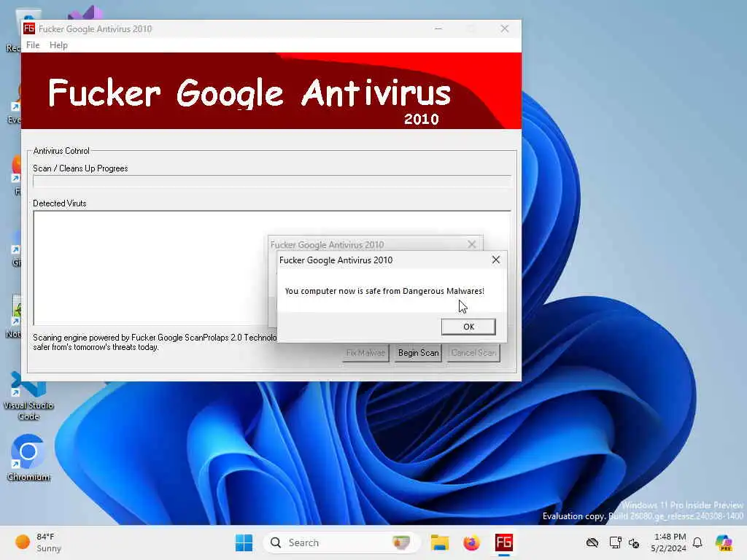
Task: Click the front dialog title Fucker Google Antivirus 2010
Action: tap(336, 260)
